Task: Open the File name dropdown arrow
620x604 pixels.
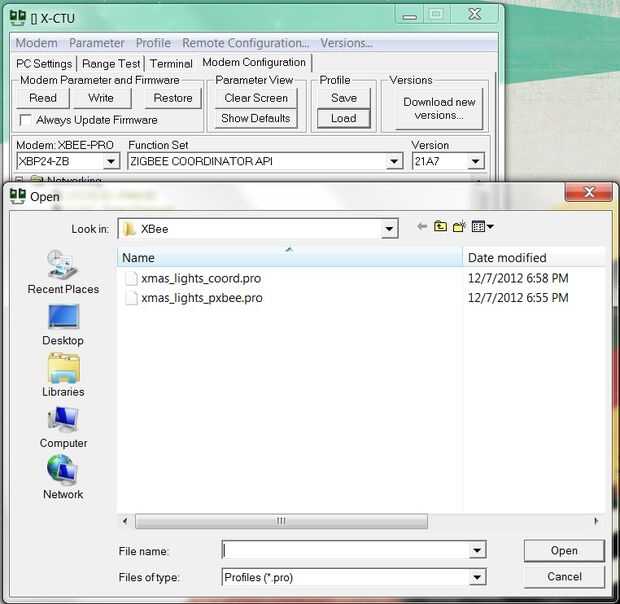Action: 477,550
